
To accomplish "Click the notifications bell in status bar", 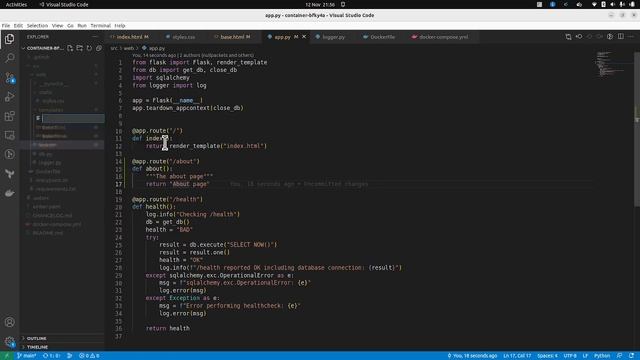I will pyautogui.click(x=631, y=356).
